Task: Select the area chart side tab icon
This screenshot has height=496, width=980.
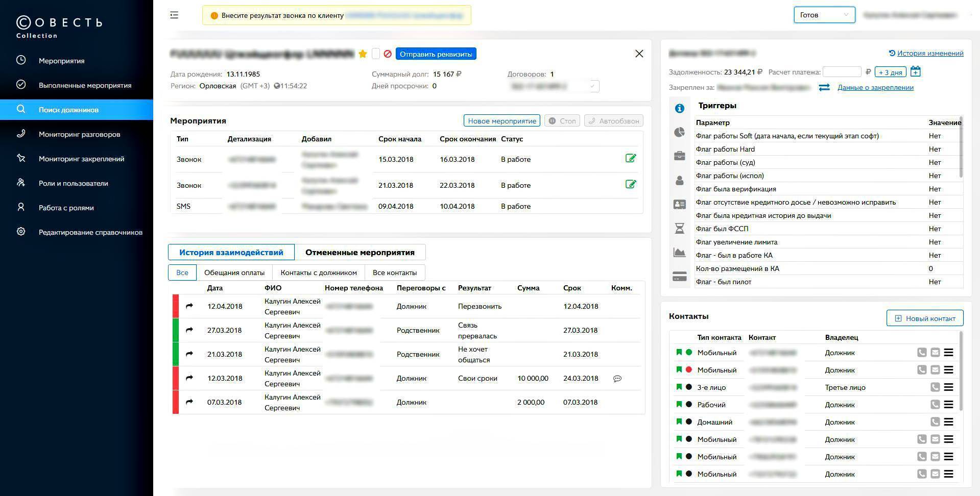Action: (680, 252)
